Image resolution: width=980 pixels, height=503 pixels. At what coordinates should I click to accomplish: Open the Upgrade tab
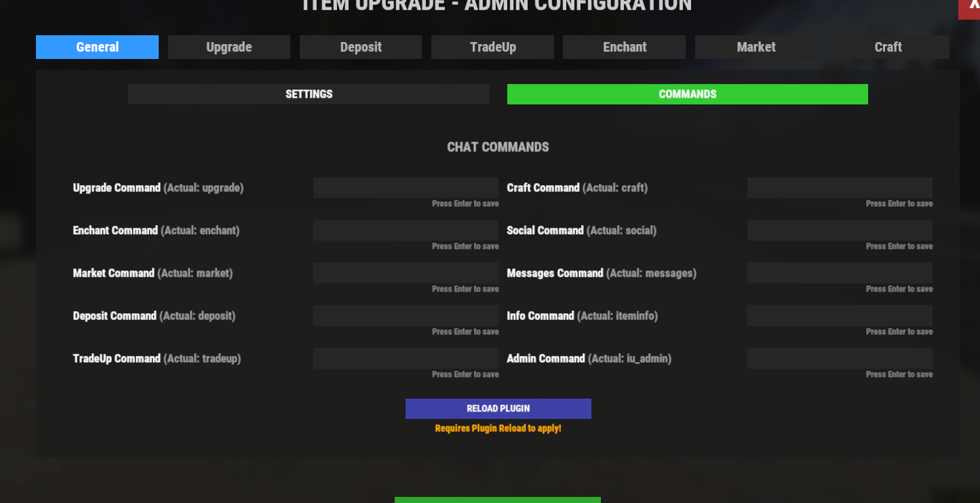tap(229, 47)
